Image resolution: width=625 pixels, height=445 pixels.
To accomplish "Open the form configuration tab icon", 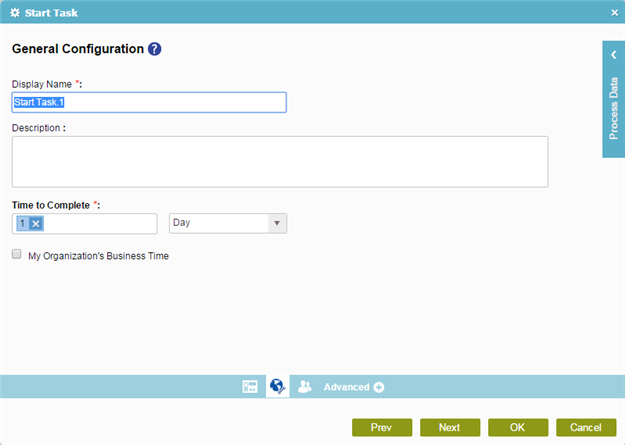I will [250, 386].
